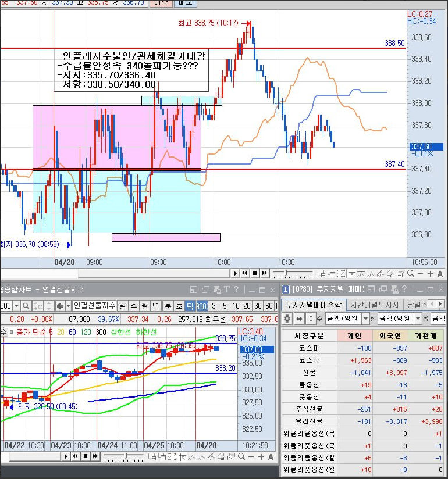Select the 주 (weekly) period toggle

(134, 306)
